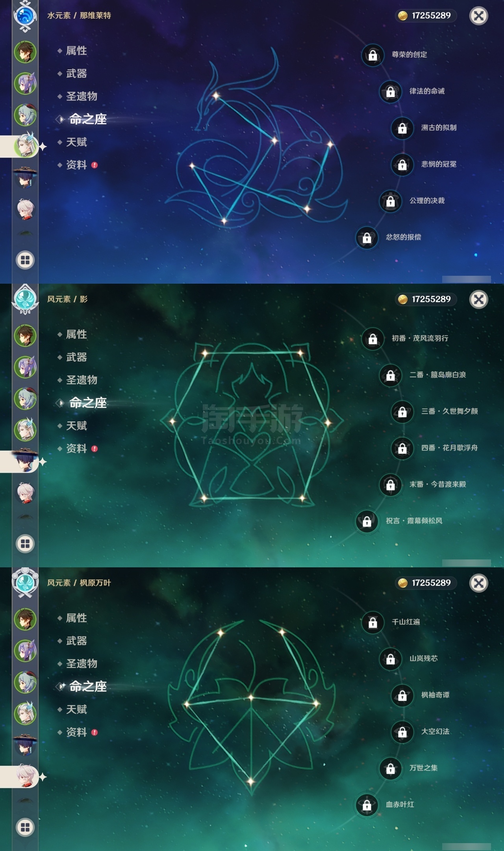Select Zhongli avatar in top sidebar
This screenshot has height=851, width=504.
25,52
